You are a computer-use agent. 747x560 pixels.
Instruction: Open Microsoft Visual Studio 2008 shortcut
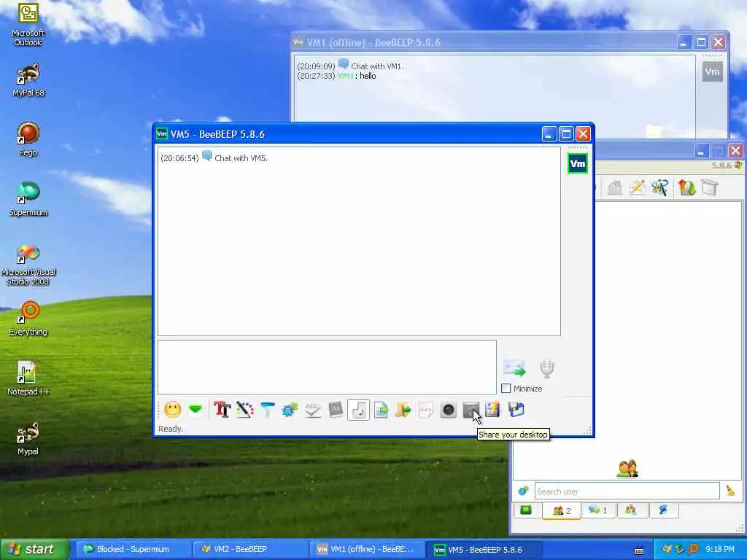click(x=28, y=265)
